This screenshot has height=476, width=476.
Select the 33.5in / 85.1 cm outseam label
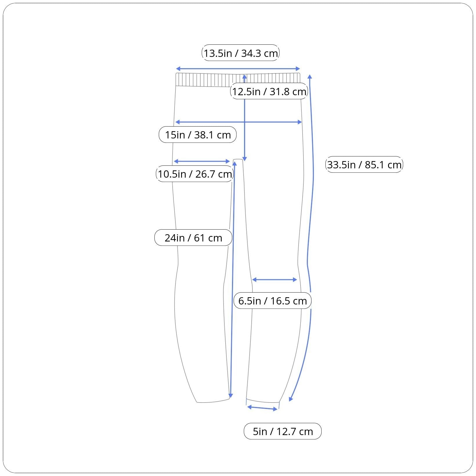(364, 165)
